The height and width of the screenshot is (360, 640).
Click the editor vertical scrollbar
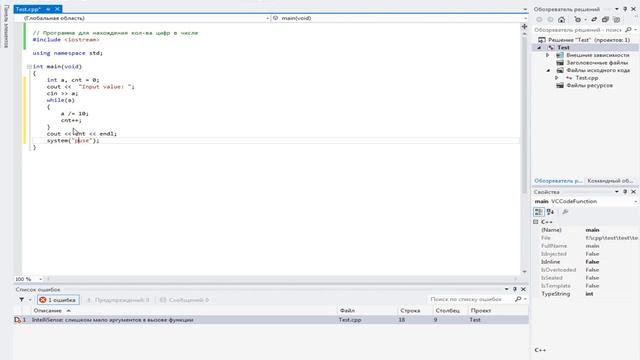click(x=524, y=114)
